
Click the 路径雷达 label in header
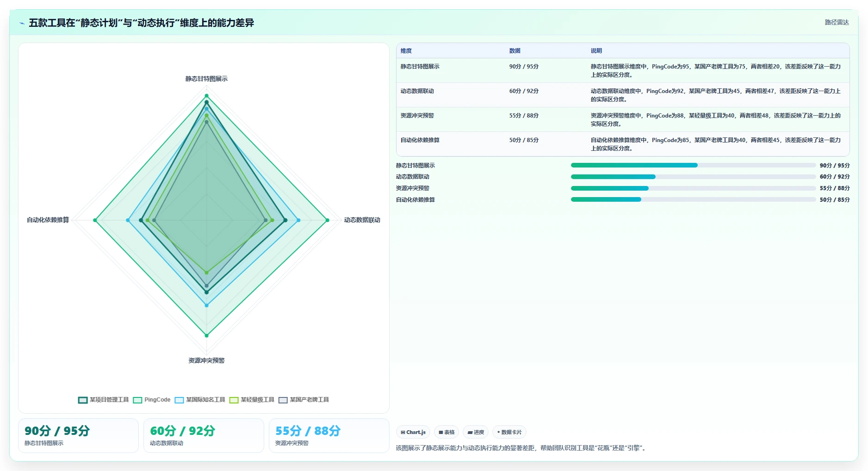837,22
